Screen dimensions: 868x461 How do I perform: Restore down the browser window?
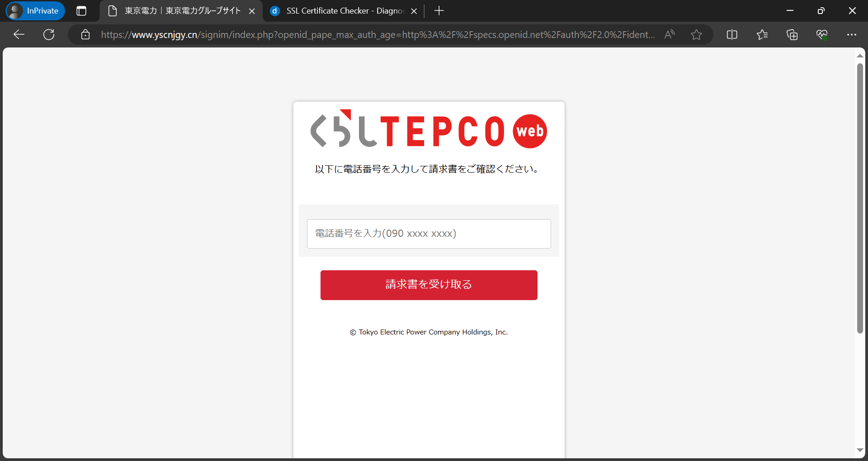coord(821,11)
